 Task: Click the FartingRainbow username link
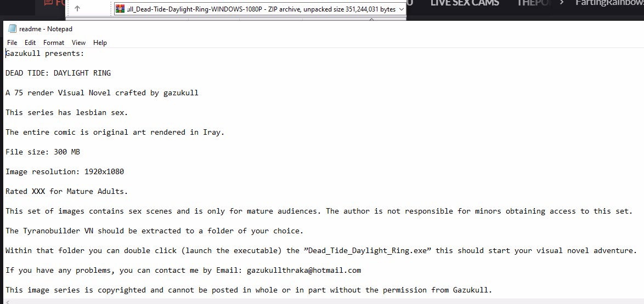point(610,3)
